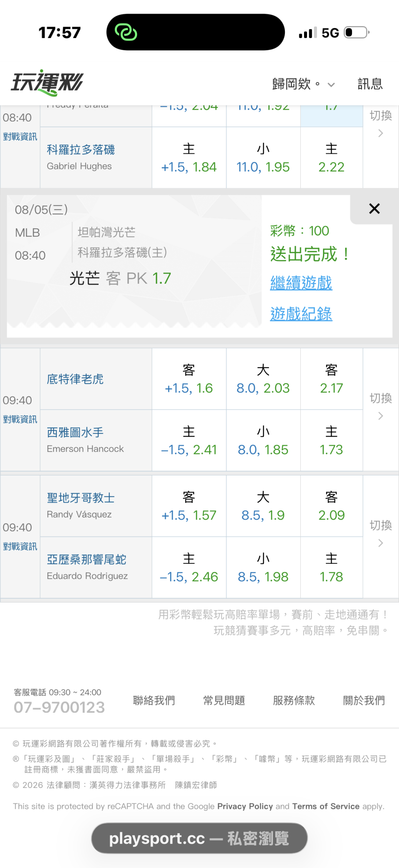This screenshot has height=868, width=399.
Task: Expand the 歸岡欸 account dropdown
Action: 303,84
